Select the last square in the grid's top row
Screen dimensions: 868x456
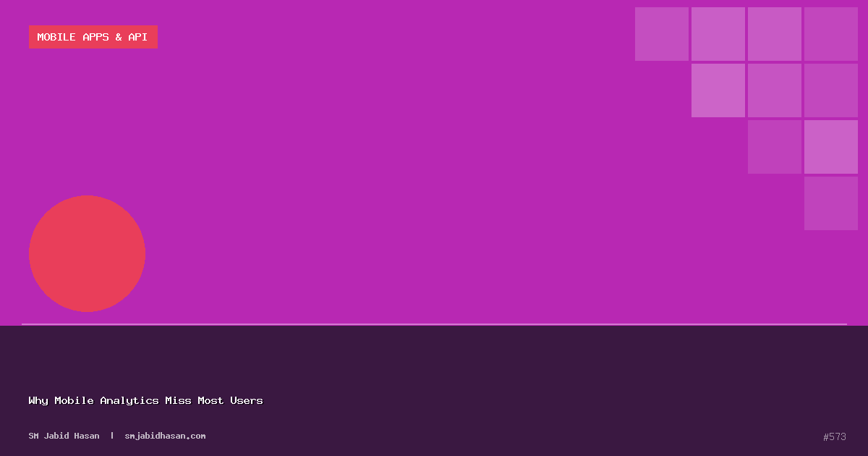pyautogui.click(x=830, y=34)
